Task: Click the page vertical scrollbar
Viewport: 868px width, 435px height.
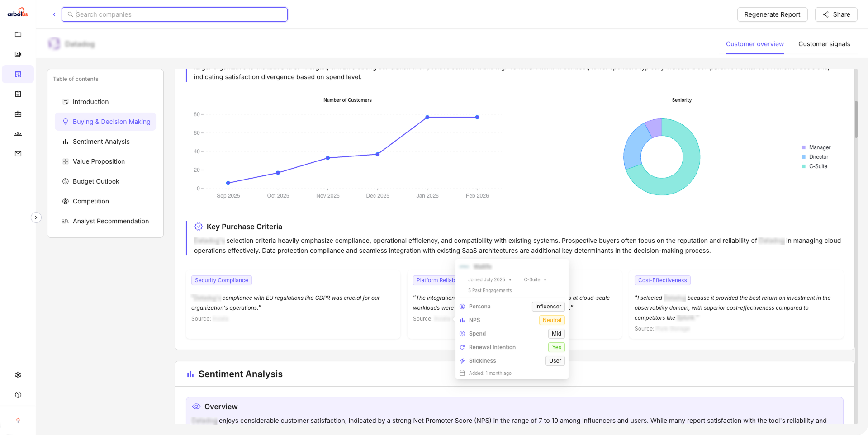Action: [856, 119]
